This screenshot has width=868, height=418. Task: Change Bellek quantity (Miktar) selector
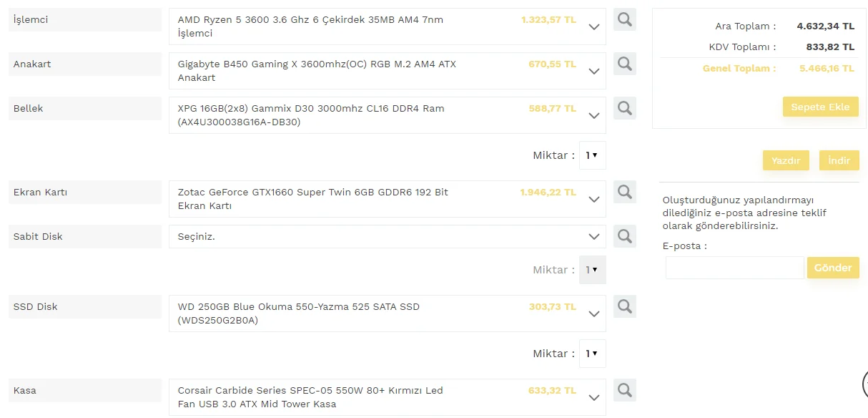pos(592,155)
